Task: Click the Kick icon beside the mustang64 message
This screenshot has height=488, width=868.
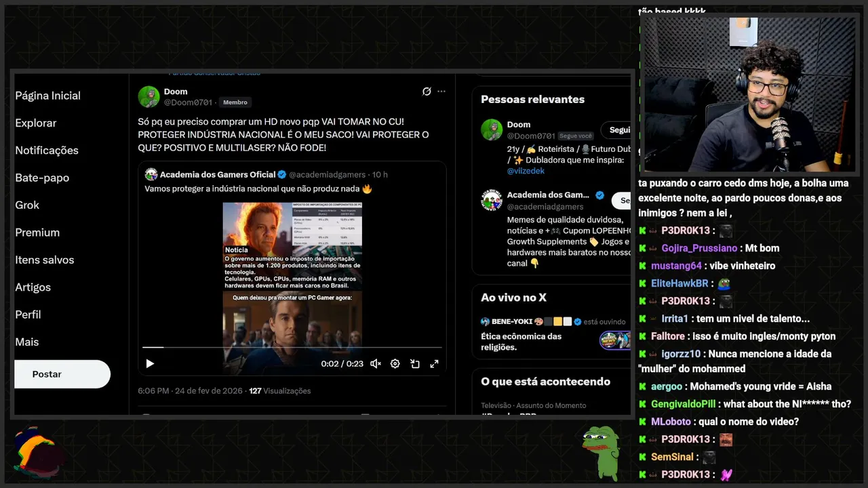Action: [x=642, y=266]
